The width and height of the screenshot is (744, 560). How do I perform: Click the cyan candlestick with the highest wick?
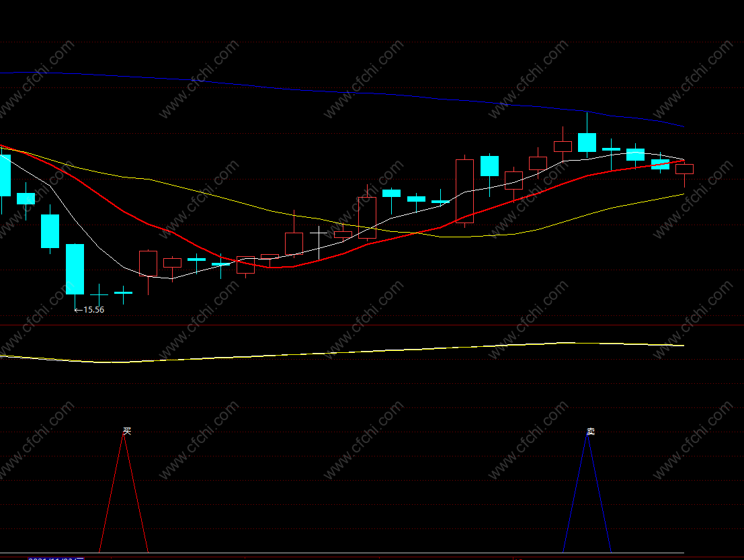click(587, 136)
